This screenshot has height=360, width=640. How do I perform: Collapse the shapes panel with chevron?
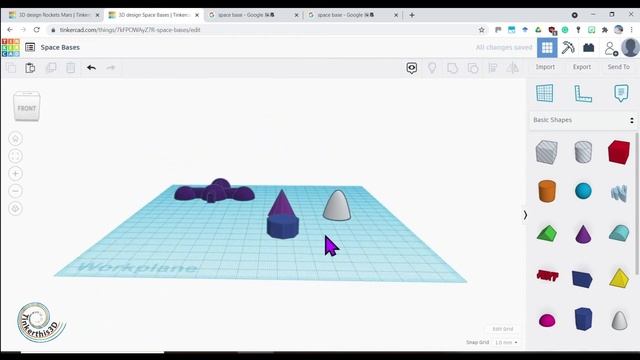tap(525, 215)
